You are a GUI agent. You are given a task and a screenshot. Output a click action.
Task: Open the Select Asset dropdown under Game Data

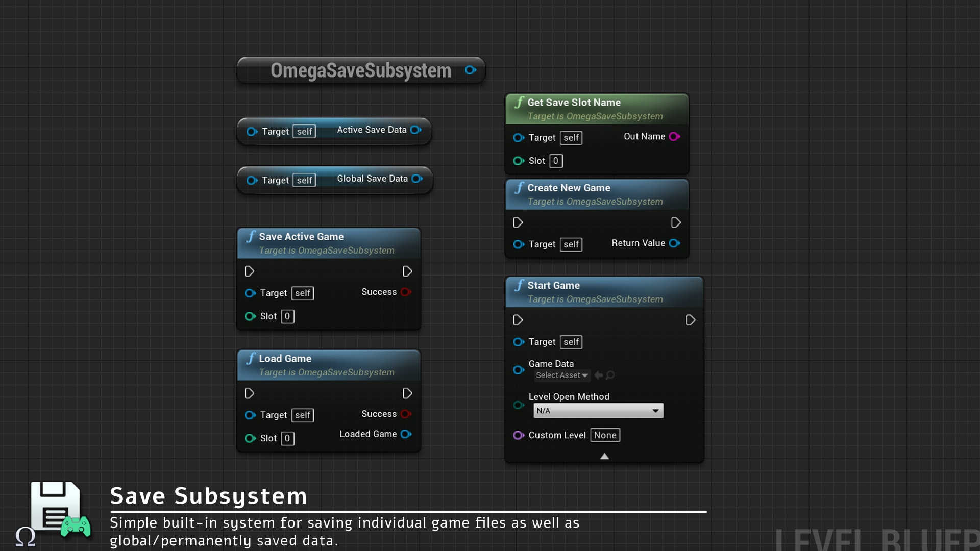561,375
